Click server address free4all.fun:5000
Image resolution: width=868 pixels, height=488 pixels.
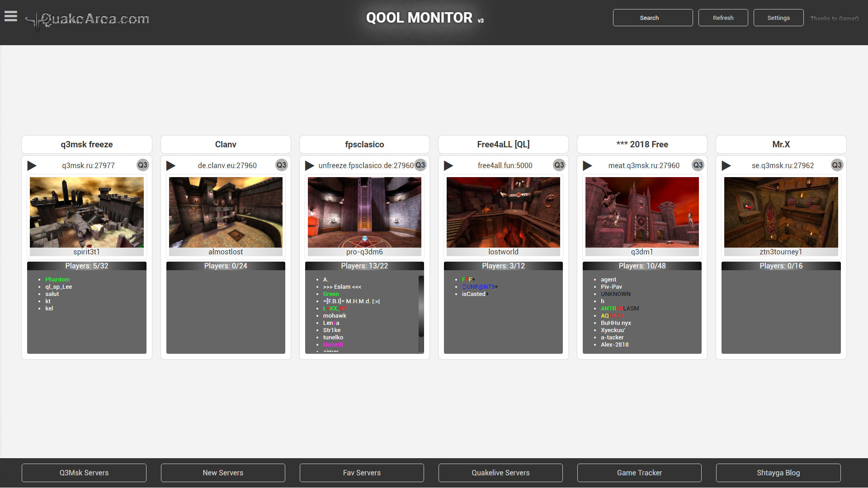505,165
